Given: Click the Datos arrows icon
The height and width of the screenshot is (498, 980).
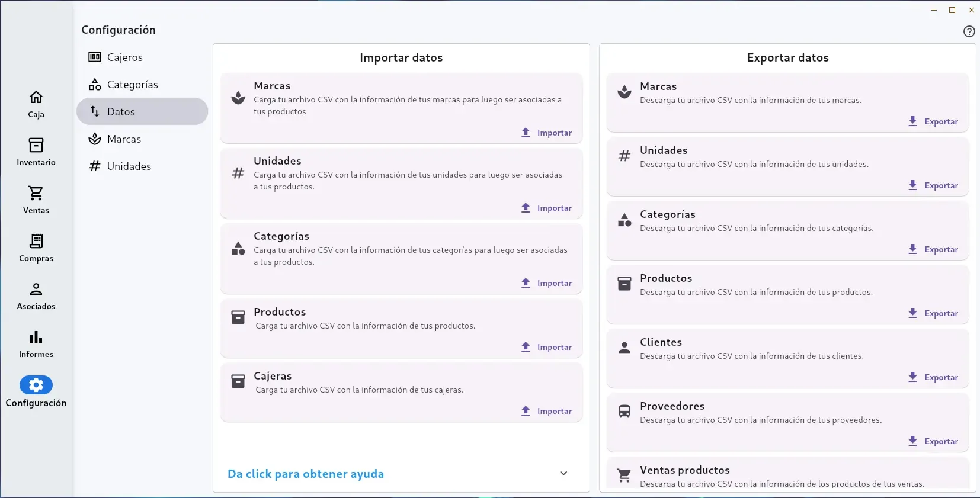Looking at the screenshot, I should 95,111.
